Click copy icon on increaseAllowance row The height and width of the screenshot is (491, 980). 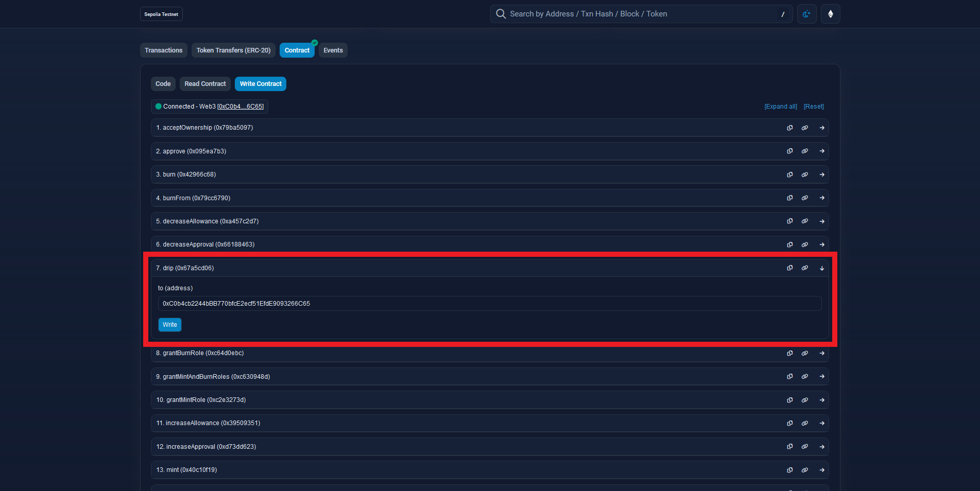[x=789, y=423]
